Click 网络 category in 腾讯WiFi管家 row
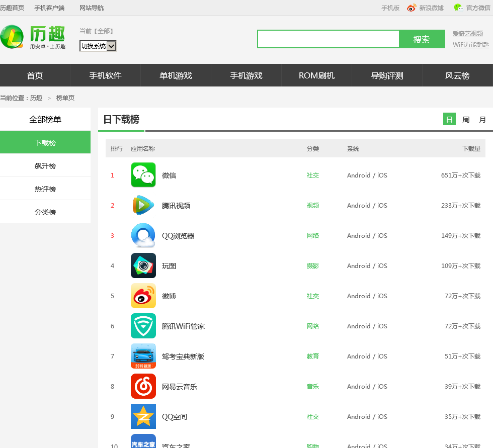The height and width of the screenshot is (448, 493). click(313, 326)
